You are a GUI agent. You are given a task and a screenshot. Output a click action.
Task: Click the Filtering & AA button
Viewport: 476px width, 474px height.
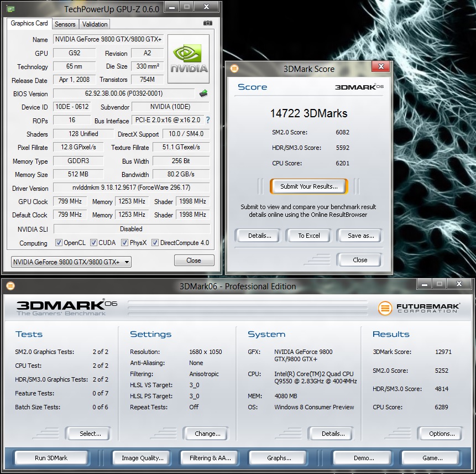click(210, 458)
